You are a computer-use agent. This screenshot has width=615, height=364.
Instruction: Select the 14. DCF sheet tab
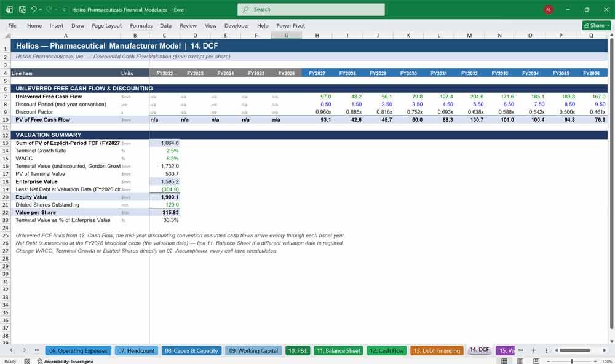point(479,350)
